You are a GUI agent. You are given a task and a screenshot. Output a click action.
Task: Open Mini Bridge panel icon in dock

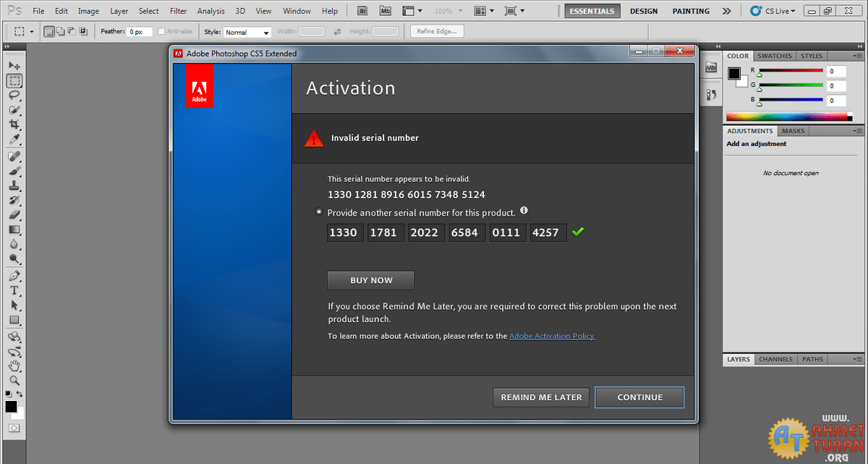[x=710, y=67]
